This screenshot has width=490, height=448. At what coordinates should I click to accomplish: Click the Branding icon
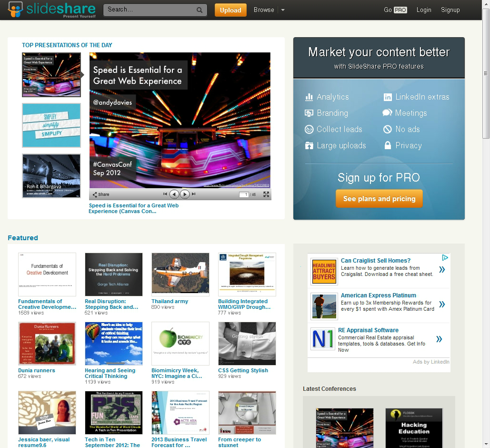click(x=309, y=113)
